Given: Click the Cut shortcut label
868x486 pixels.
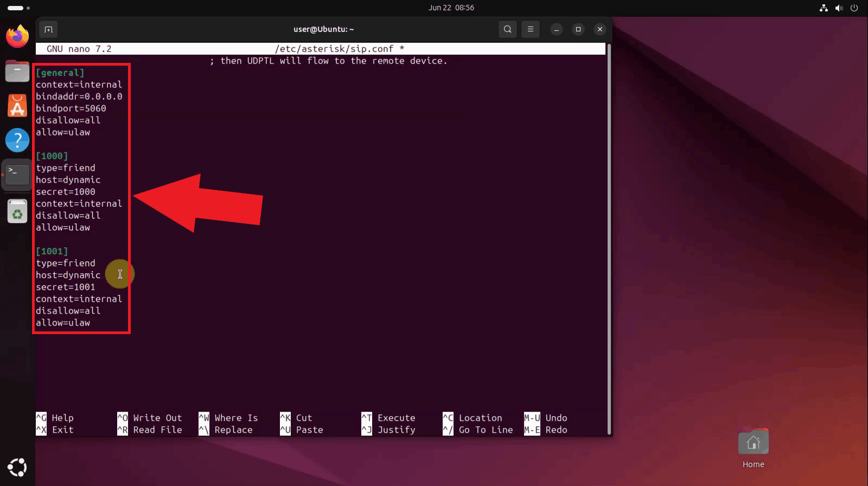Looking at the screenshot, I should (304, 418).
